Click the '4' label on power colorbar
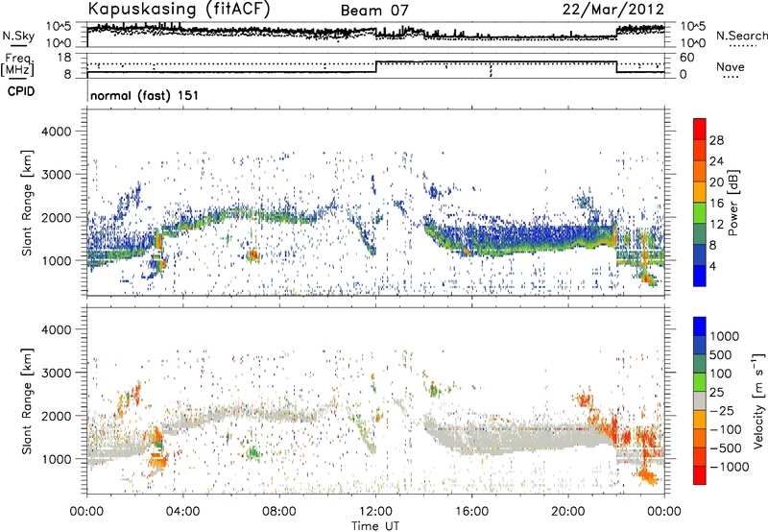768x532 pixels. tap(712, 267)
